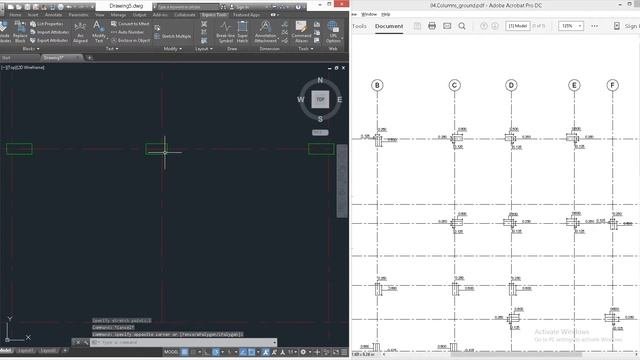
Task: Click the Import Attributes tool
Action: click(49, 32)
